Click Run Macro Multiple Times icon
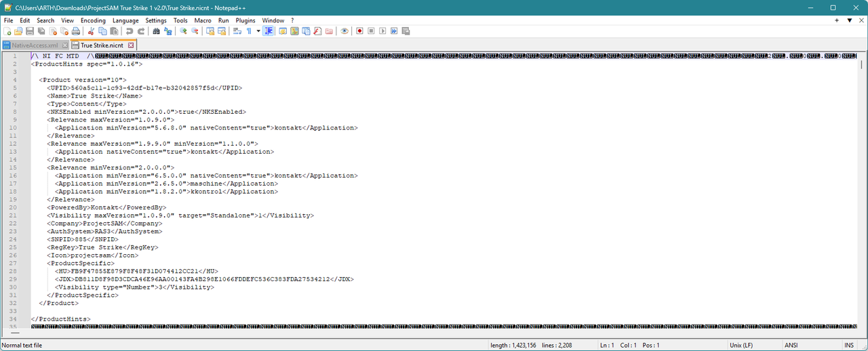 click(x=394, y=31)
